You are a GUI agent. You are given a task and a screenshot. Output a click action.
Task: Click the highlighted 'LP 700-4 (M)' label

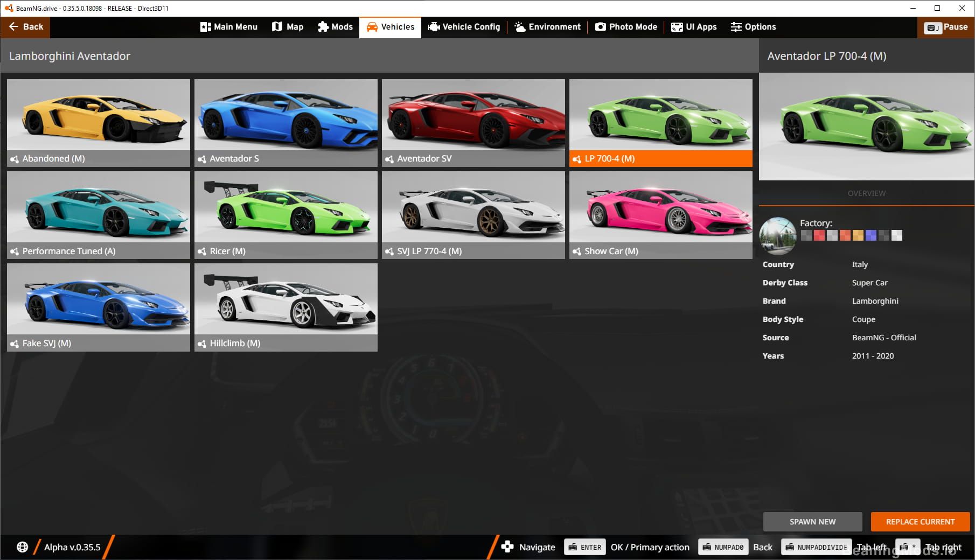tap(609, 159)
